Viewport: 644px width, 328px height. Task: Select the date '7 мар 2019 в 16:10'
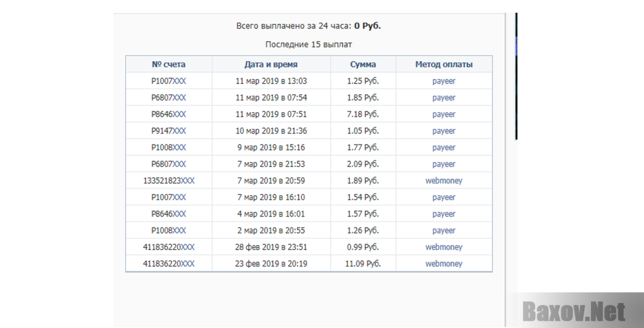(271, 197)
